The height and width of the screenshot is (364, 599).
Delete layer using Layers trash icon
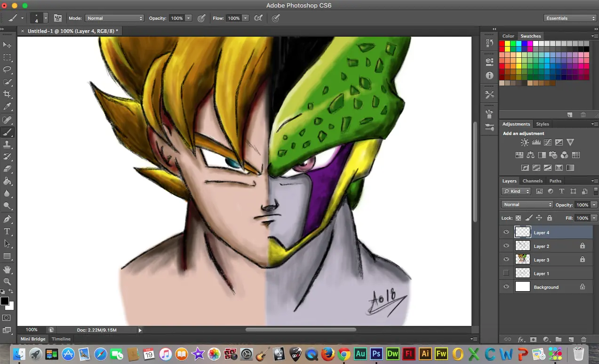point(583,339)
